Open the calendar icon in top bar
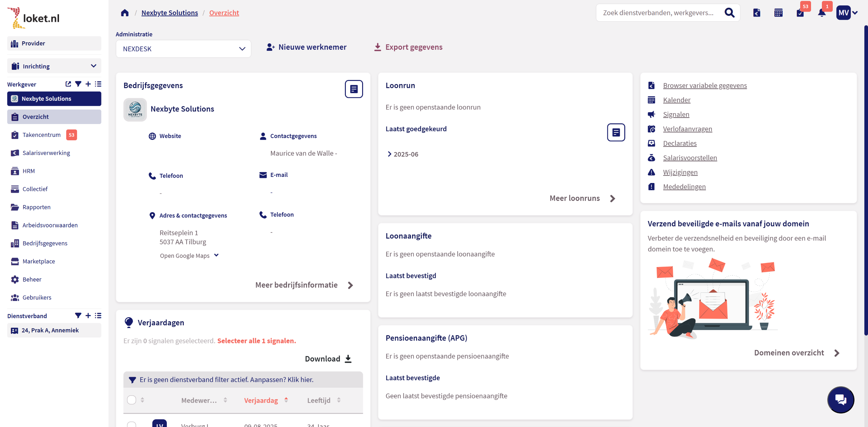The width and height of the screenshot is (868, 427). click(778, 13)
